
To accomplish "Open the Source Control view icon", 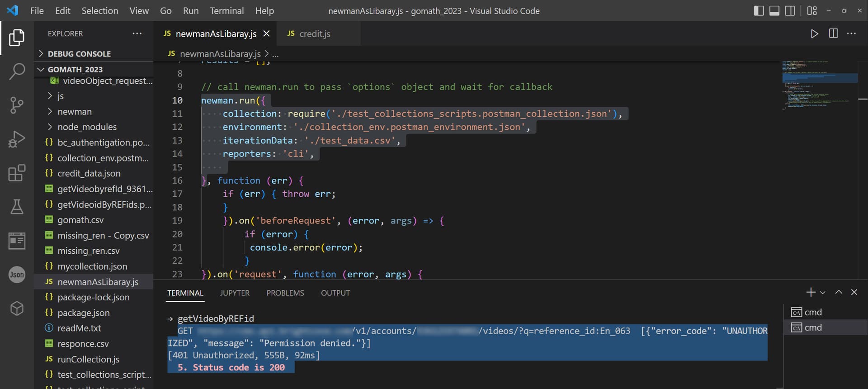I will (x=17, y=105).
